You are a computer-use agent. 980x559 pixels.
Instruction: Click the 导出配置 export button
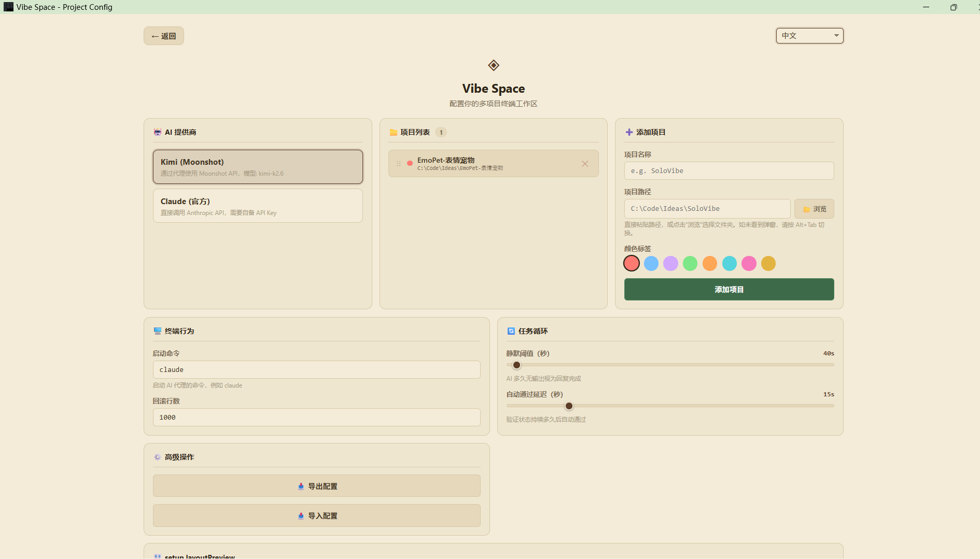(317, 486)
